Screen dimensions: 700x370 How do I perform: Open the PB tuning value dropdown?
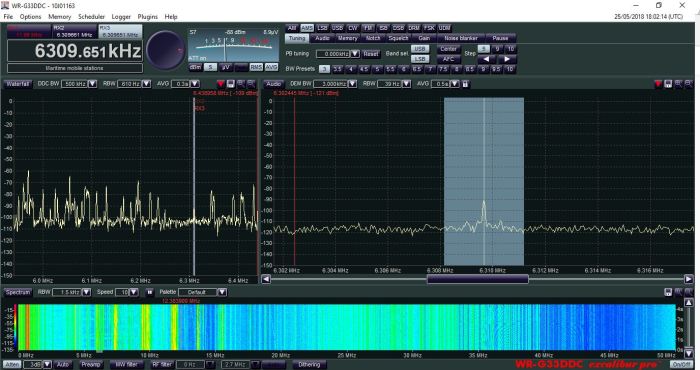point(355,54)
